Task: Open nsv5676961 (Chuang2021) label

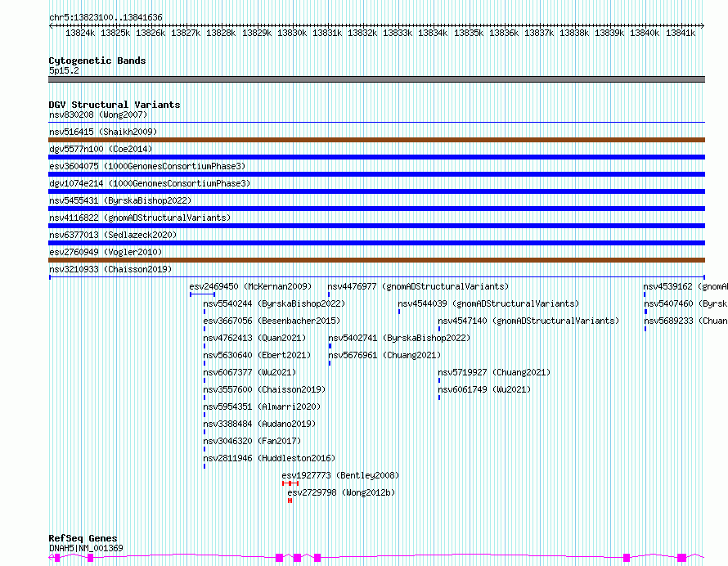Action: tap(384, 355)
